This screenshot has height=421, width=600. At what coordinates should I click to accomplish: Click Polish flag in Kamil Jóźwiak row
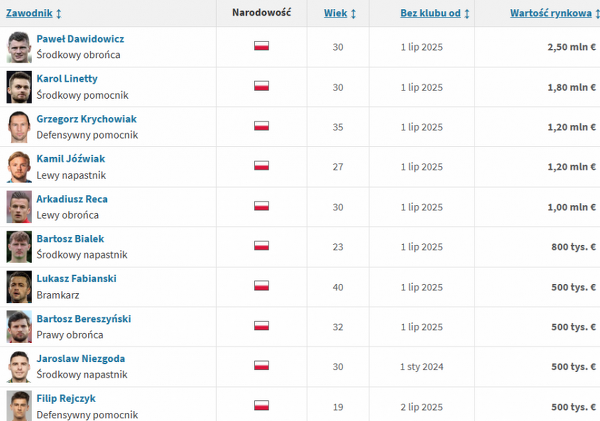[261, 166]
